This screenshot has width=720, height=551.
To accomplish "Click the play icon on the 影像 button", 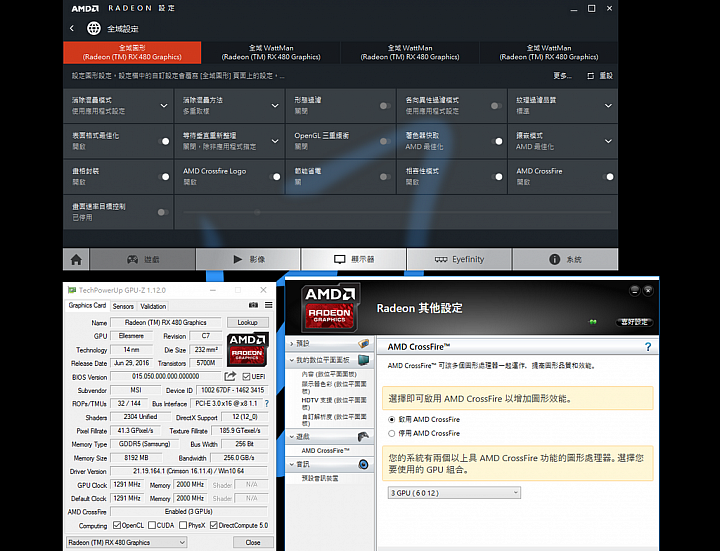I will [237, 259].
